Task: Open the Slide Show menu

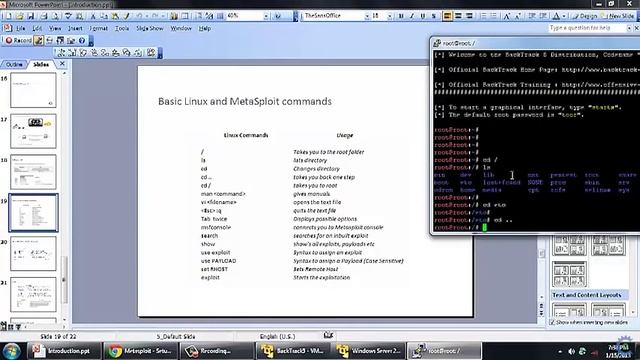Action: pyautogui.click(x=149, y=29)
